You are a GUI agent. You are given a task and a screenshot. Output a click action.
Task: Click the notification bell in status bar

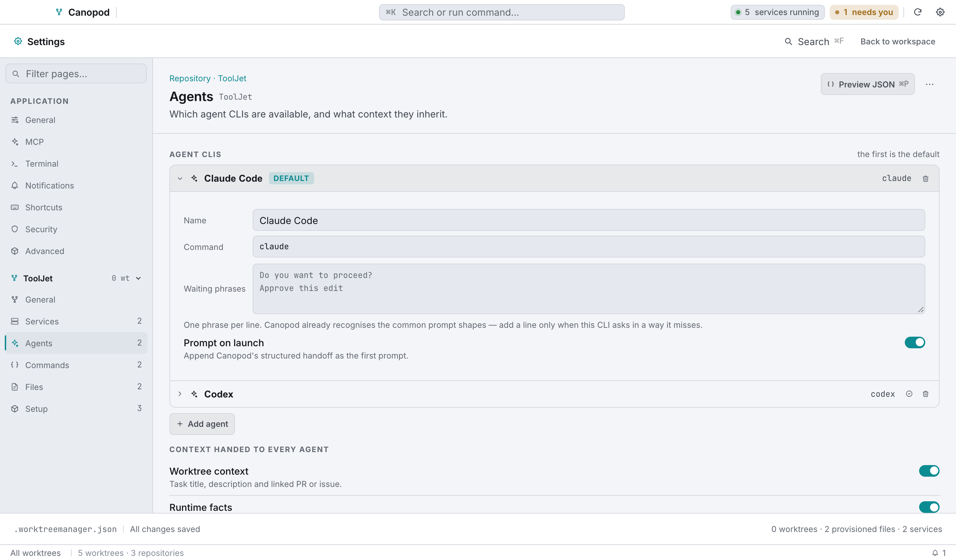click(x=935, y=552)
